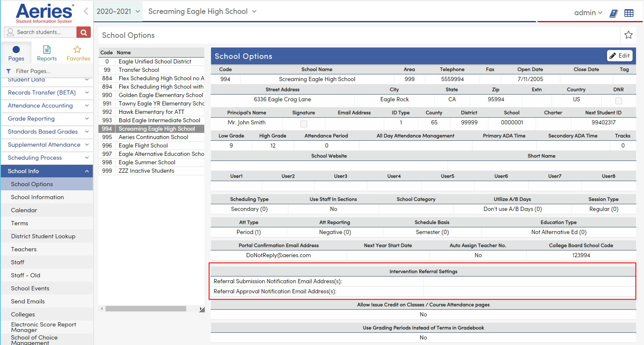
Task: Select Golden Eagle Elementary School in the list
Action: click(x=161, y=95)
